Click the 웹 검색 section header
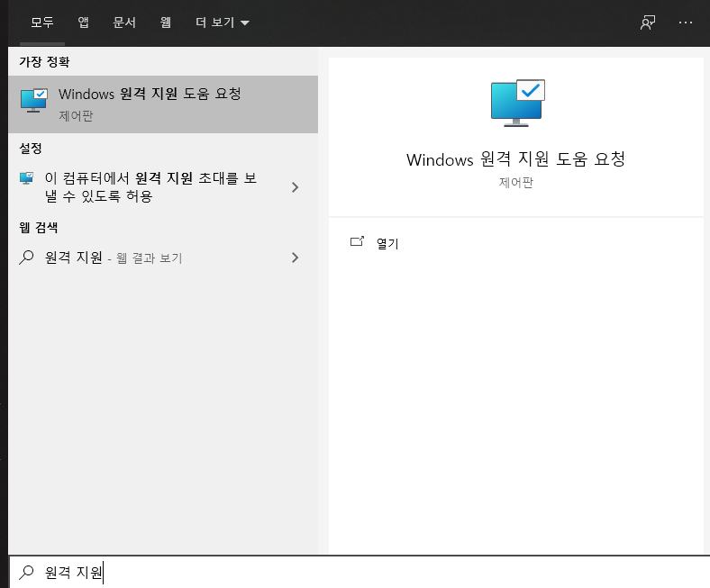This screenshot has width=710, height=588. tap(39, 227)
